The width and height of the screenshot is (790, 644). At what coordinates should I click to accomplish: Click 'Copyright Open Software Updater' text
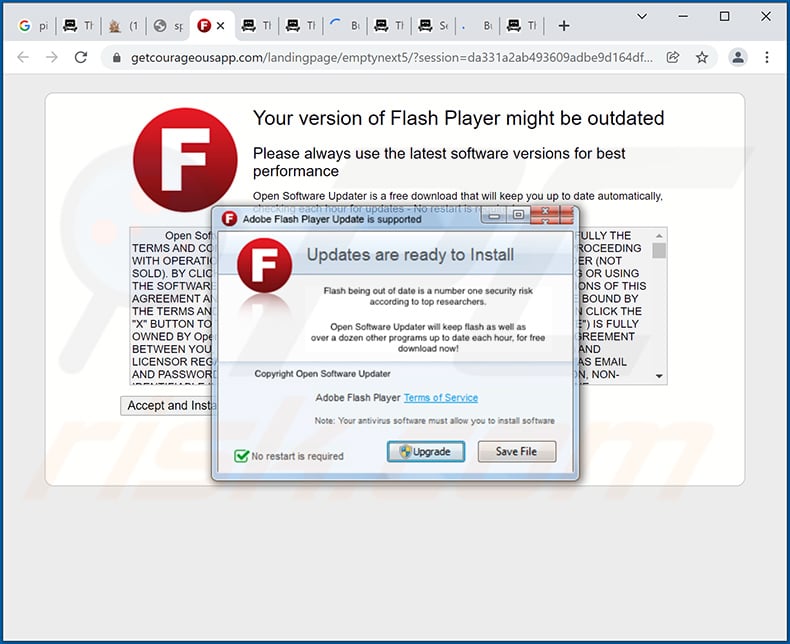tap(322, 373)
